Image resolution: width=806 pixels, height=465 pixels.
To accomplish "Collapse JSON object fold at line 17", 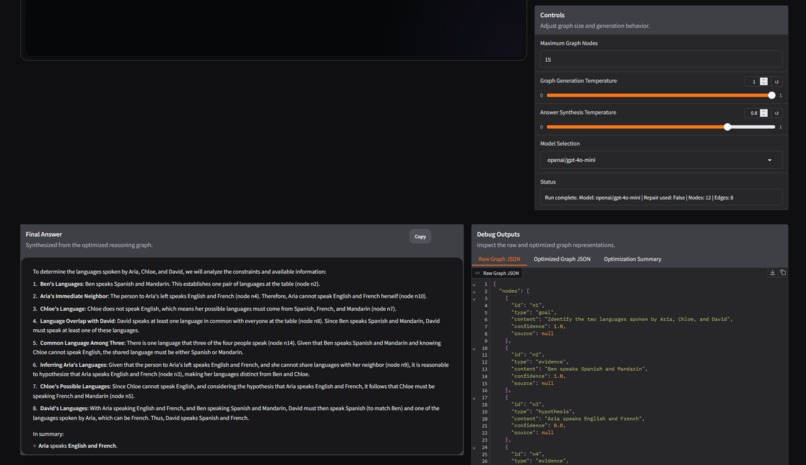I will 474,398.
